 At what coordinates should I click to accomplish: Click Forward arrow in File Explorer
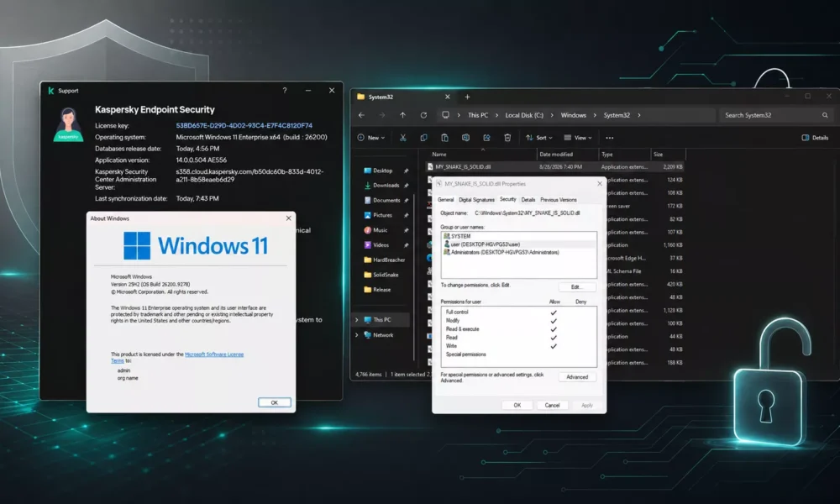(x=382, y=115)
